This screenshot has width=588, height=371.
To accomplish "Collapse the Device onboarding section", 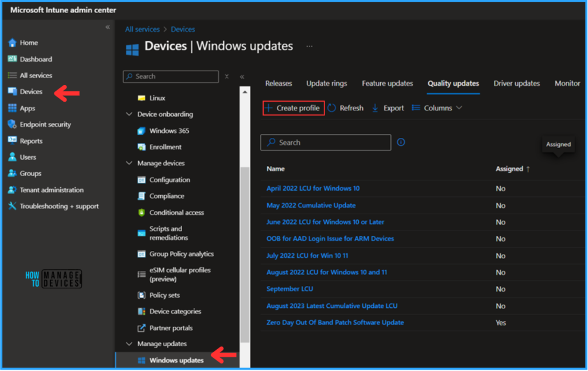I will 129,114.
